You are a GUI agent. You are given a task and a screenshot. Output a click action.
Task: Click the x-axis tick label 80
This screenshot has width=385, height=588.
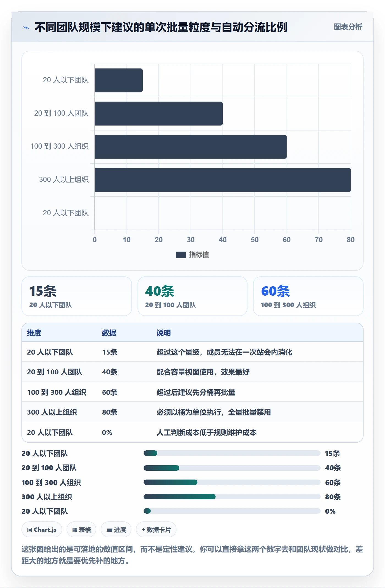click(351, 240)
